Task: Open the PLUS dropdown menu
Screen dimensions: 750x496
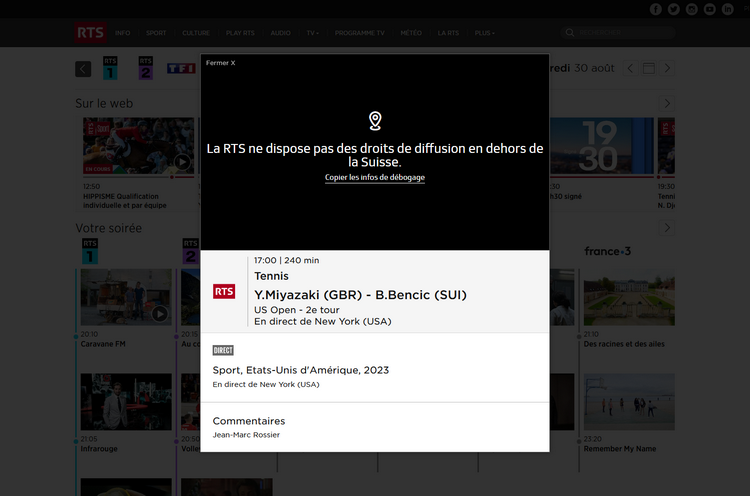Action: point(485,33)
